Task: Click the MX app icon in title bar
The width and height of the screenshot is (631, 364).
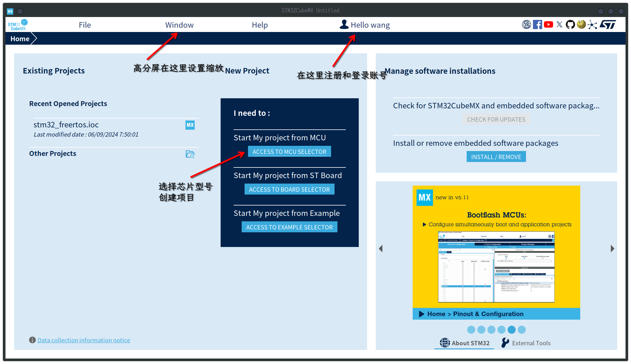Action: 10,11
